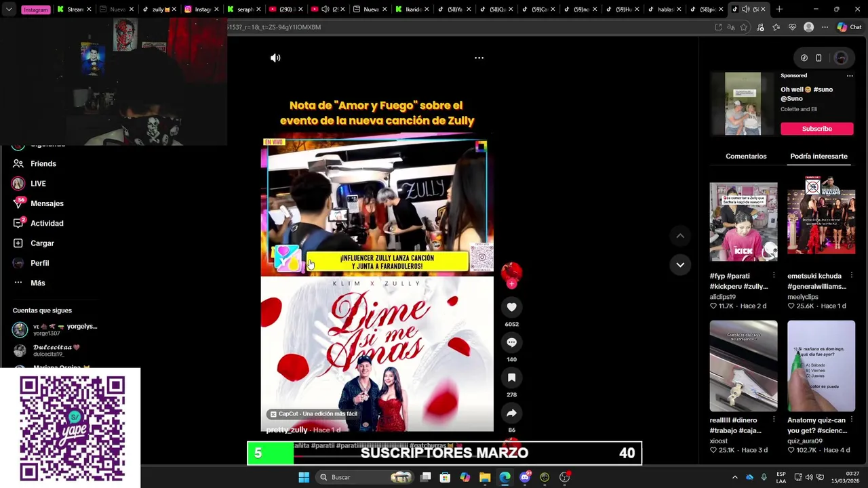
Task: Switch to Comentarios tab
Action: tap(746, 156)
